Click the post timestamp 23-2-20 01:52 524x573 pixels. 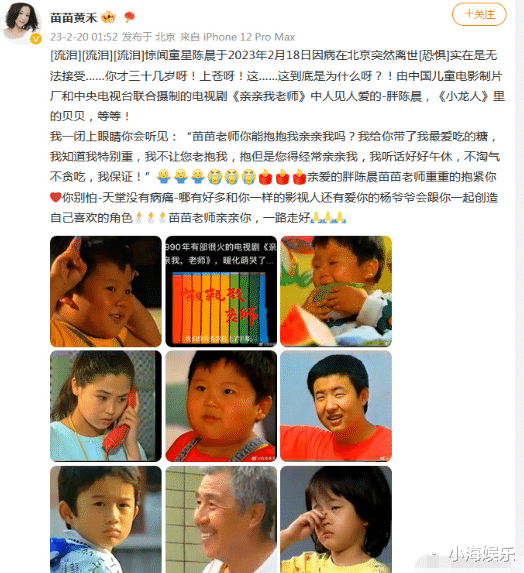pos(84,37)
